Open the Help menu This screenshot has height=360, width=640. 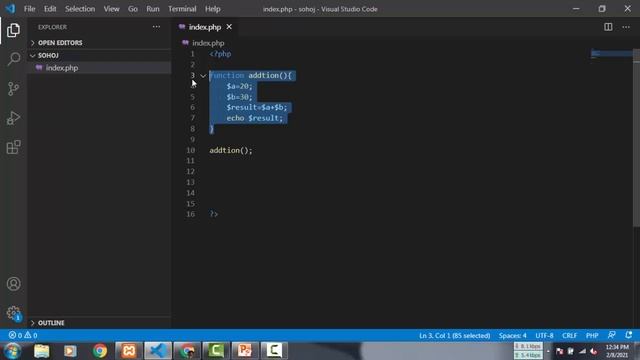[213, 9]
